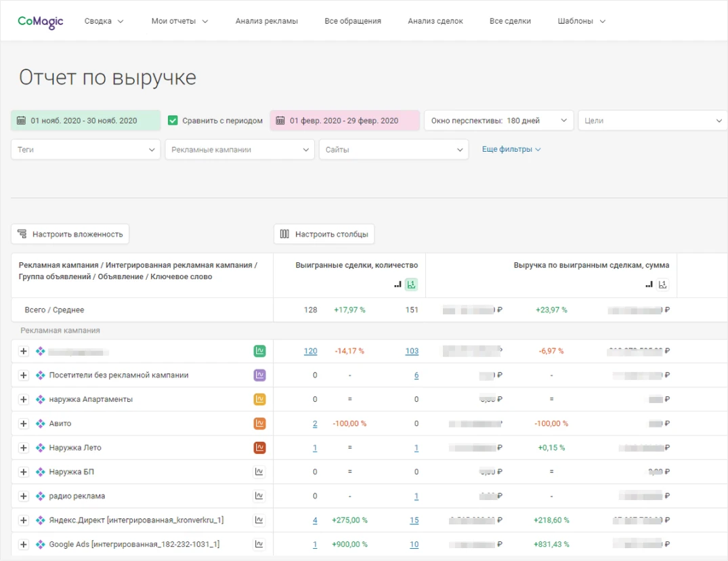
Task: Open the 01 февр. - 29 февр. 2020 comparison period picker
Action: pos(345,121)
